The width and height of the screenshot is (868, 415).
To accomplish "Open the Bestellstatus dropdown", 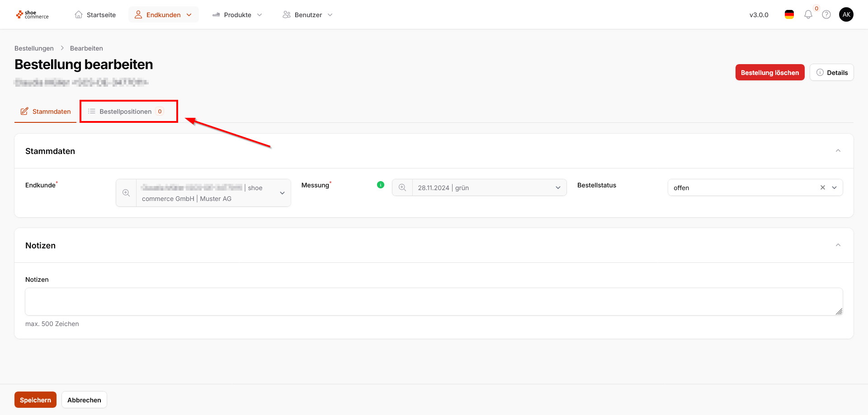I will click(x=835, y=187).
